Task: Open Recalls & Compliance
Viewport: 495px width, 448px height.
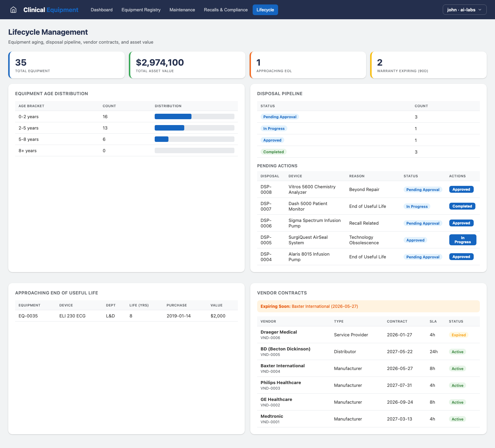Action: 225,10
